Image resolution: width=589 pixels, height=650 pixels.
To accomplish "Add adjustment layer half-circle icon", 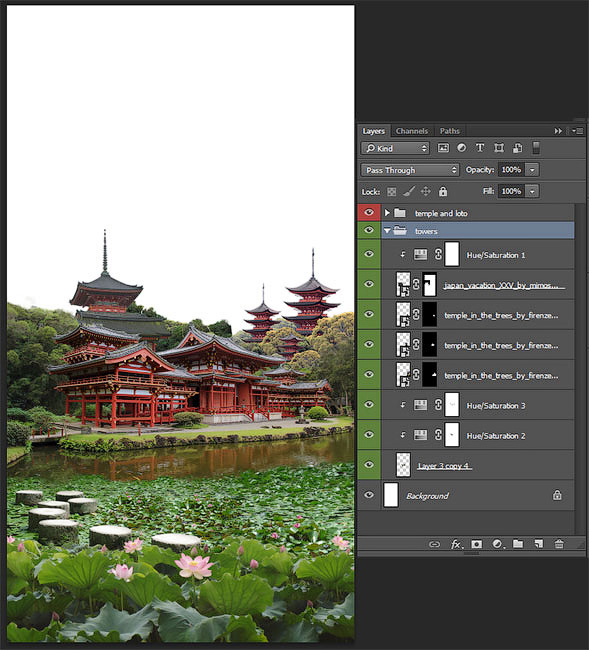I will click(497, 544).
